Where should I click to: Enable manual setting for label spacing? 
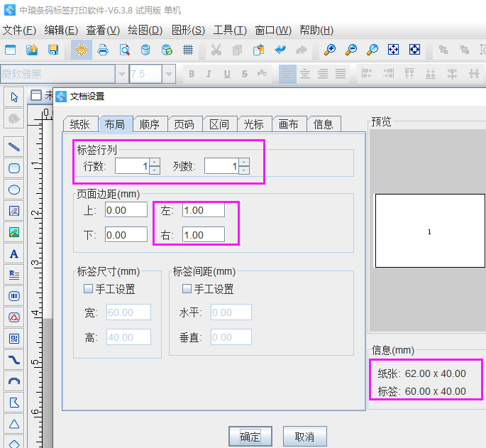(x=187, y=289)
